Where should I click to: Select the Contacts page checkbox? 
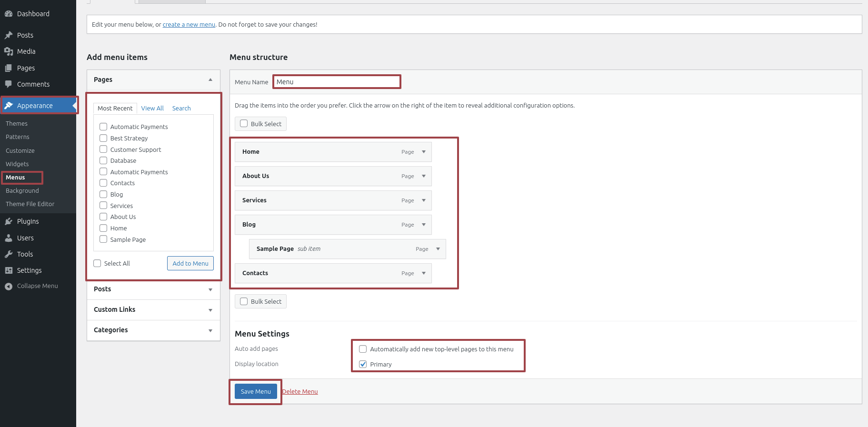pos(103,183)
